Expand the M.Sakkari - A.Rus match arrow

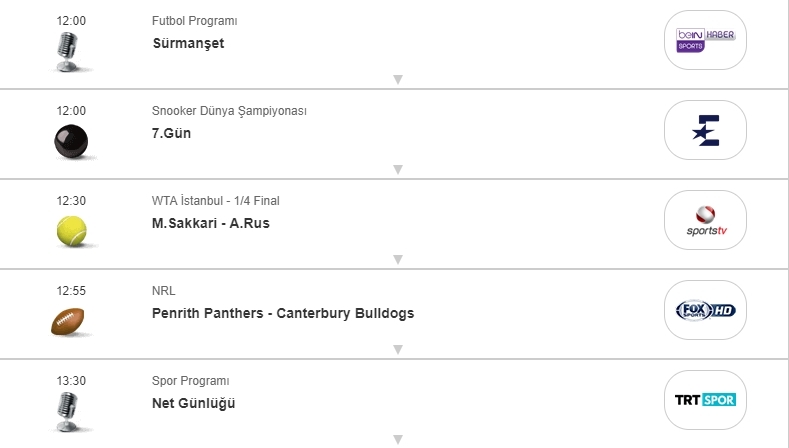point(397,260)
